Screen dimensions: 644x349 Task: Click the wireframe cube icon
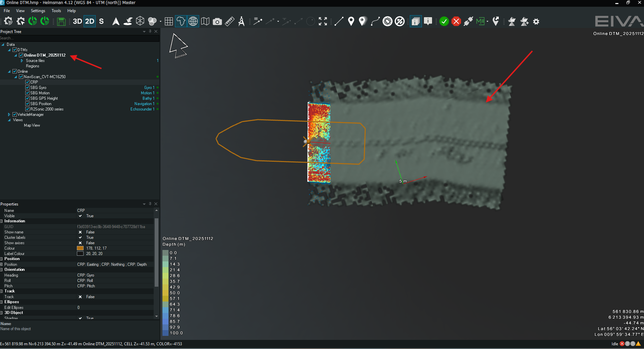click(140, 22)
